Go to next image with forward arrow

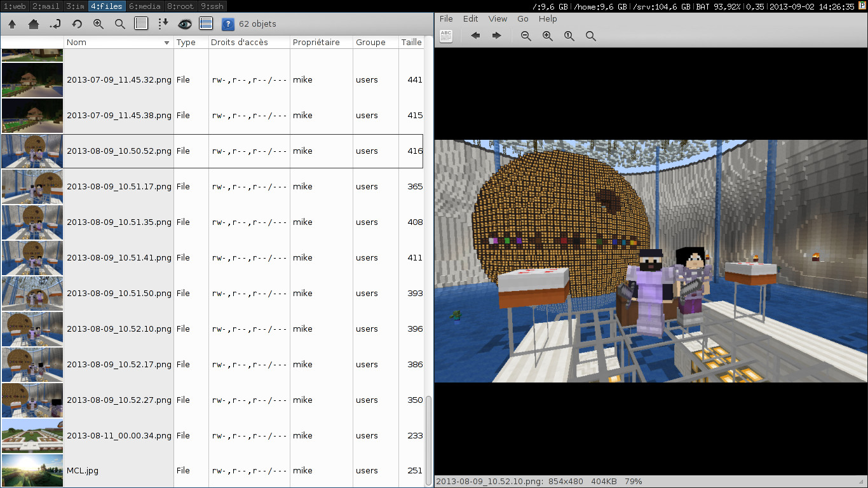tap(497, 36)
